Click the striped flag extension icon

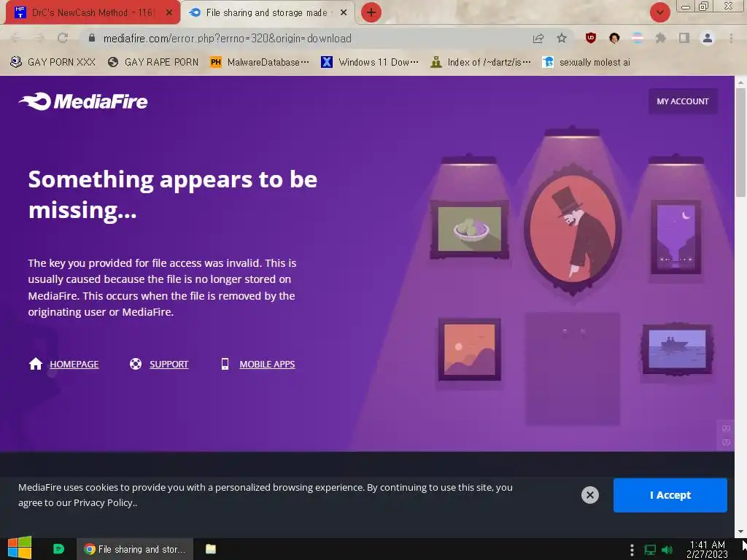tap(638, 38)
